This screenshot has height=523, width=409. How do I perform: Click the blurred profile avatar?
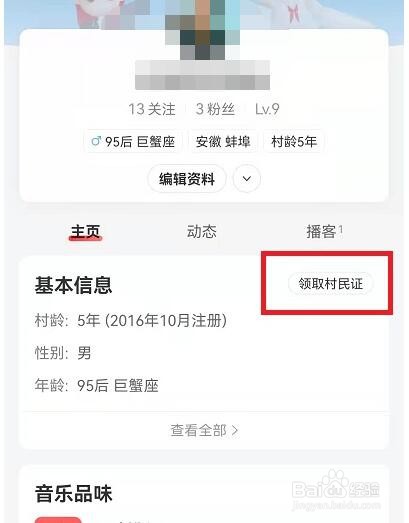[202, 30]
